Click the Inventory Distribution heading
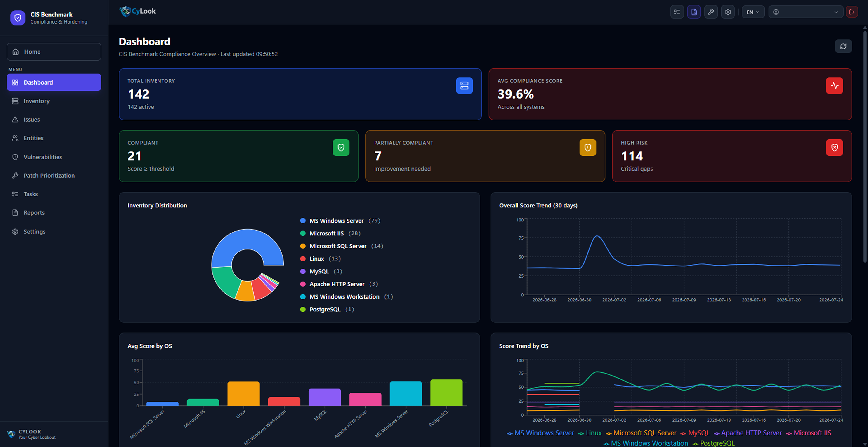 (157, 205)
